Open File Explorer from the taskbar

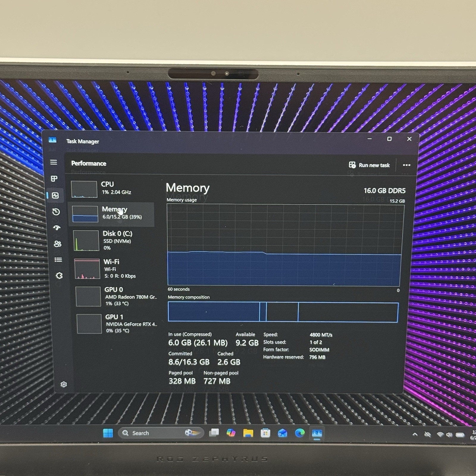pyautogui.click(x=248, y=433)
